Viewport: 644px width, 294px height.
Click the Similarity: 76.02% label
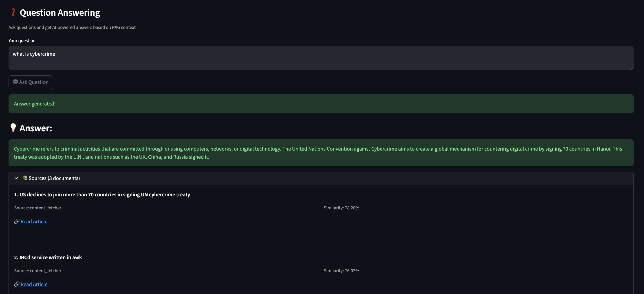tap(341, 270)
